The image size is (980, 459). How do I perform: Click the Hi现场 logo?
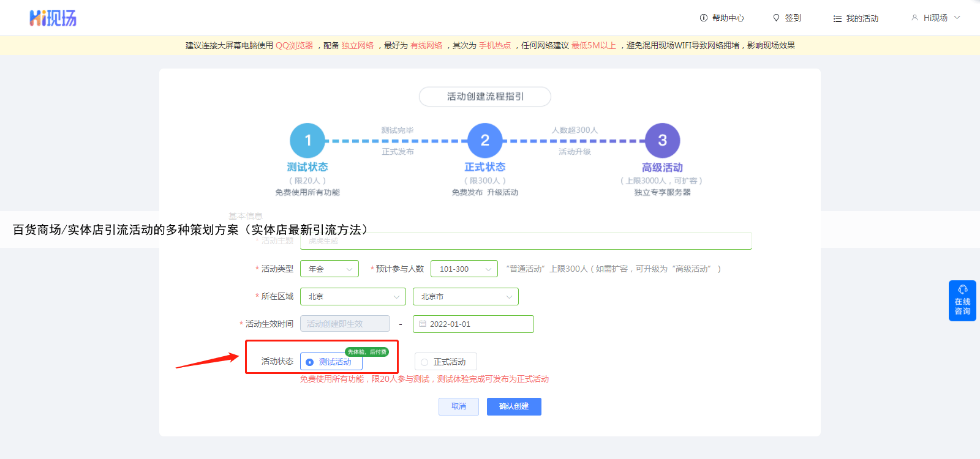pyautogui.click(x=53, y=18)
